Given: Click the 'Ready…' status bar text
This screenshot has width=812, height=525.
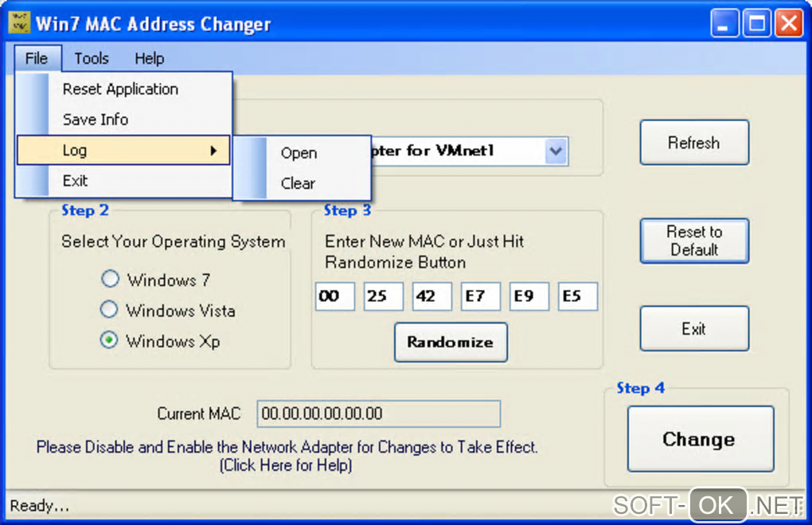Looking at the screenshot, I should click(x=39, y=505).
